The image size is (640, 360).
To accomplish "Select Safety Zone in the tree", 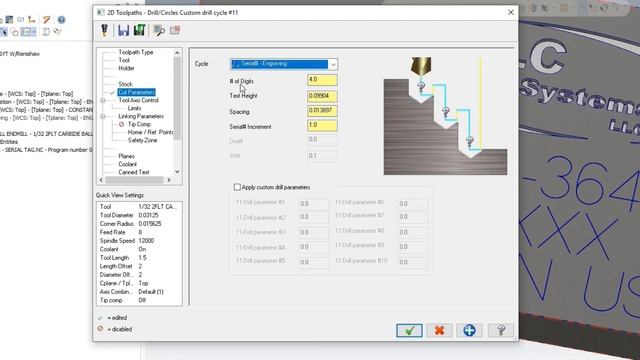I will point(142,140).
